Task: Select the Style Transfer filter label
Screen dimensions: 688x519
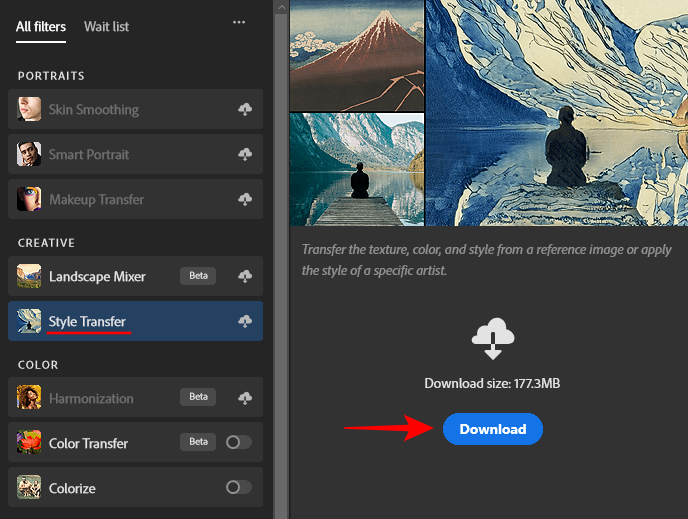Action: [87, 322]
